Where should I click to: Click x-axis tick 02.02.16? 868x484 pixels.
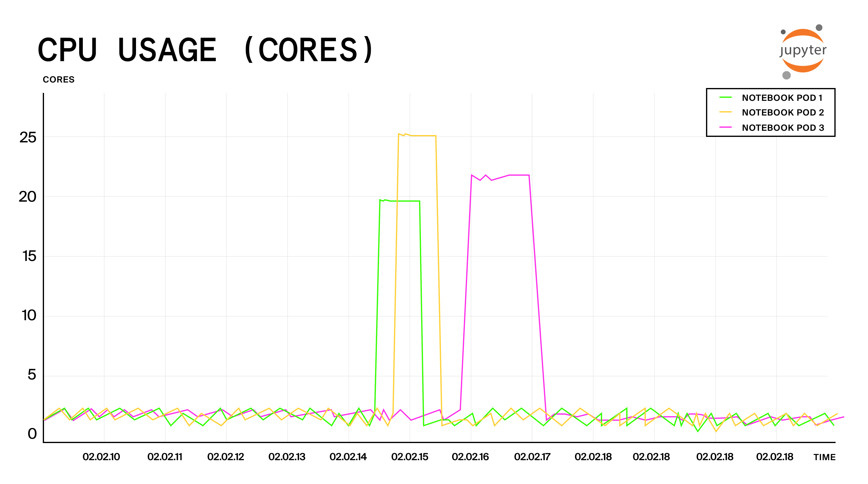coord(470,457)
